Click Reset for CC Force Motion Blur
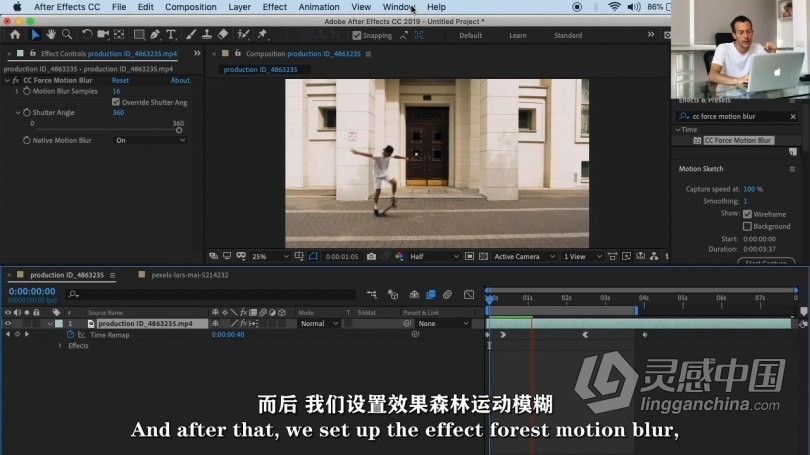This screenshot has width=810, height=455. [120, 80]
